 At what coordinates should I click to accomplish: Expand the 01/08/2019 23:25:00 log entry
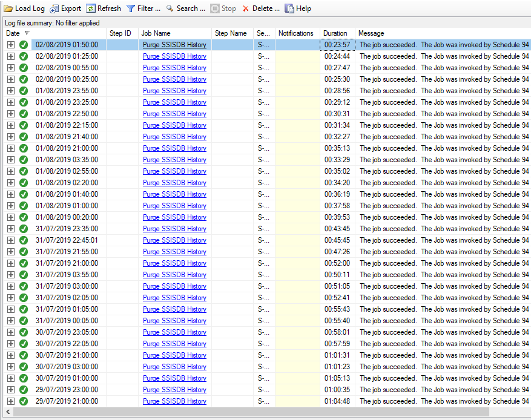11,102
